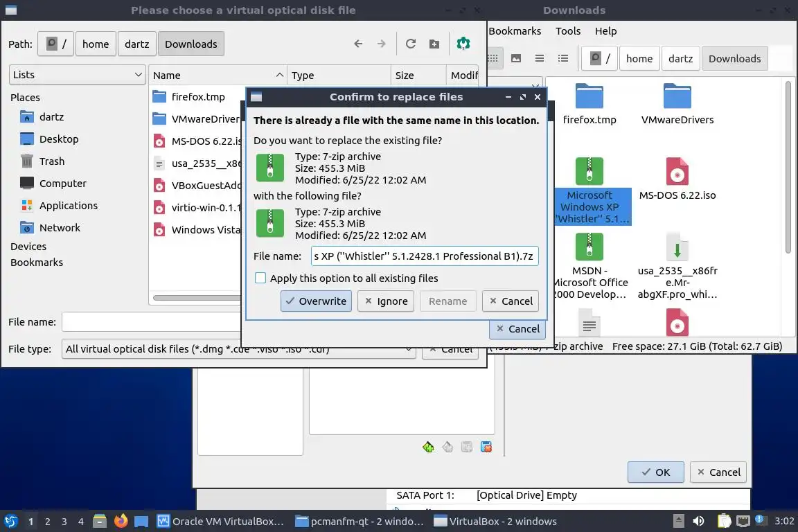Click the clipboard tray icon
798x532 pixels.
[724, 521]
